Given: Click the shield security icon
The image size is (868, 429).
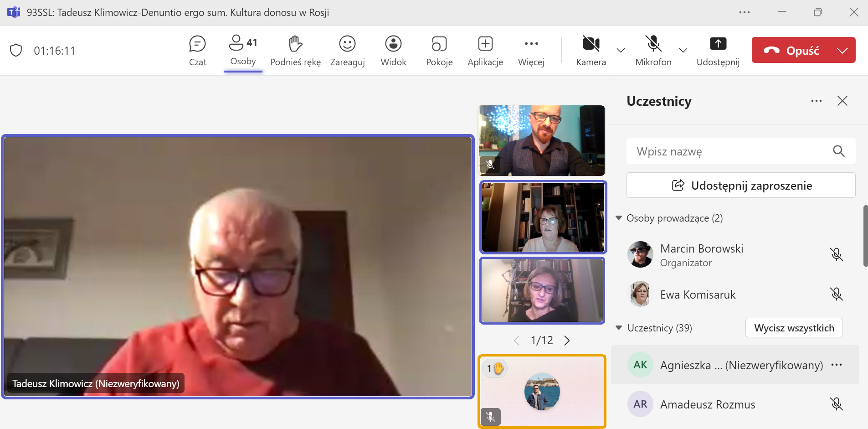Looking at the screenshot, I should [16, 50].
